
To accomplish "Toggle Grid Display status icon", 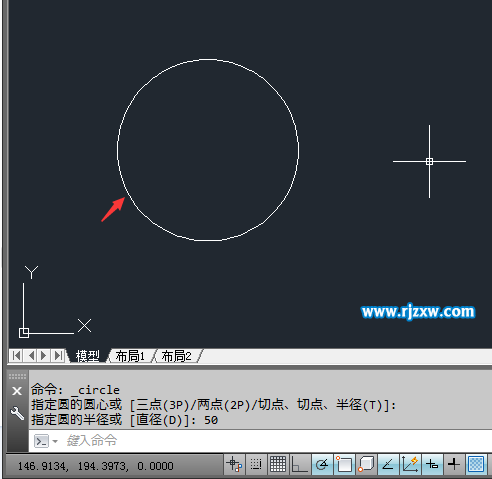I will (278, 464).
